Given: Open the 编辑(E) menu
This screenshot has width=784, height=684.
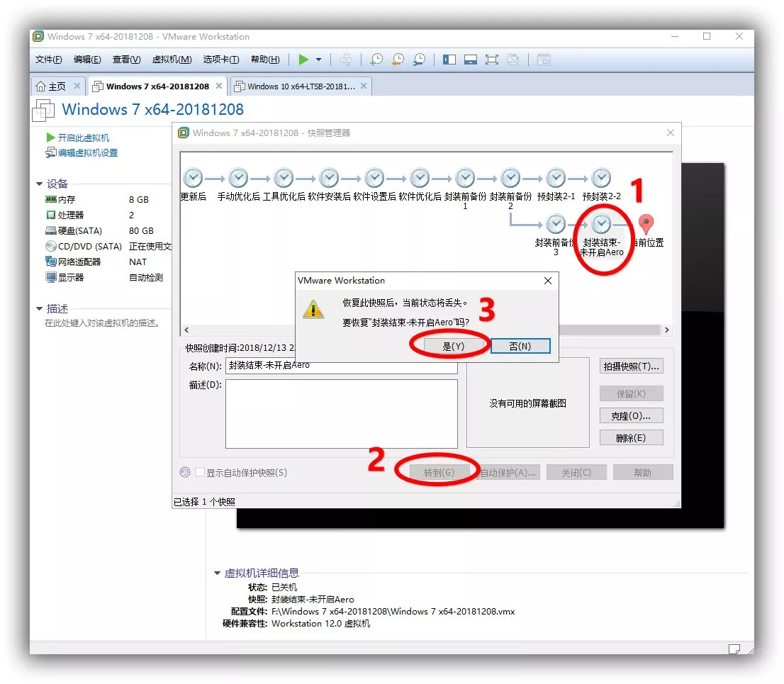Looking at the screenshot, I should click(x=87, y=60).
